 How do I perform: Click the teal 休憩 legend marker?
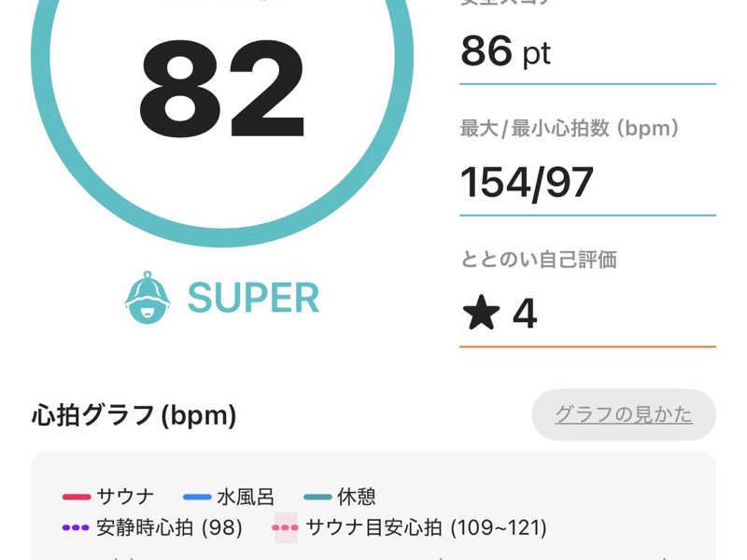coord(318,497)
